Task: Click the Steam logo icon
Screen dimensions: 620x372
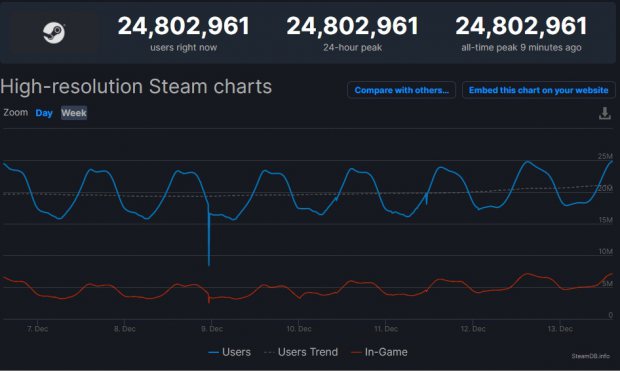Action: [x=54, y=32]
